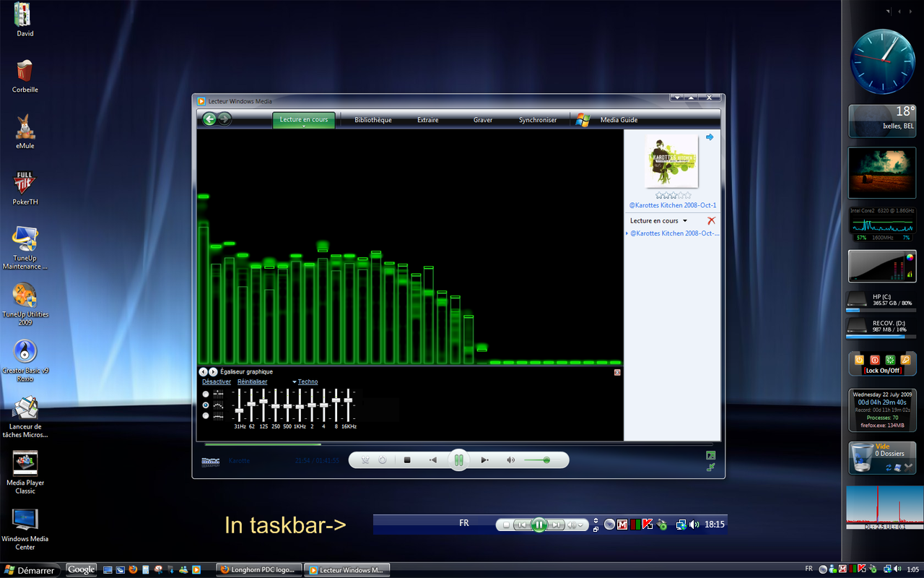Open the Corbeille desktop icon
924x578 pixels.
pos(25,76)
